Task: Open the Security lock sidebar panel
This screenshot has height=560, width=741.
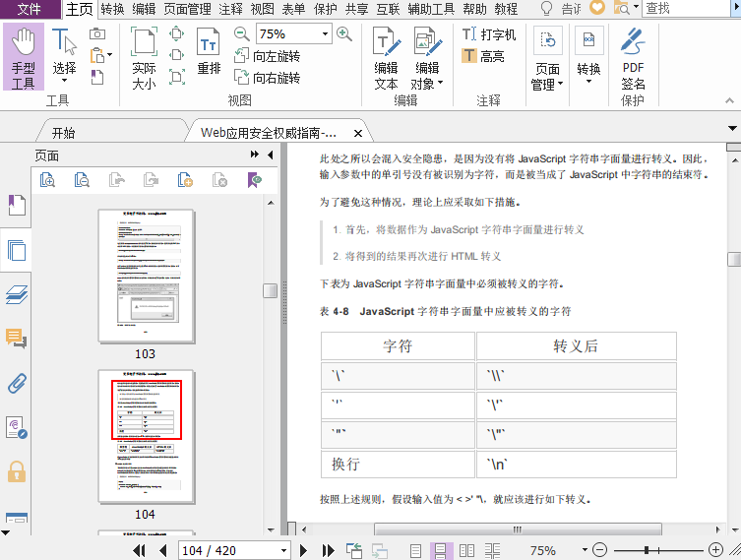Action: (x=17, y=471)
